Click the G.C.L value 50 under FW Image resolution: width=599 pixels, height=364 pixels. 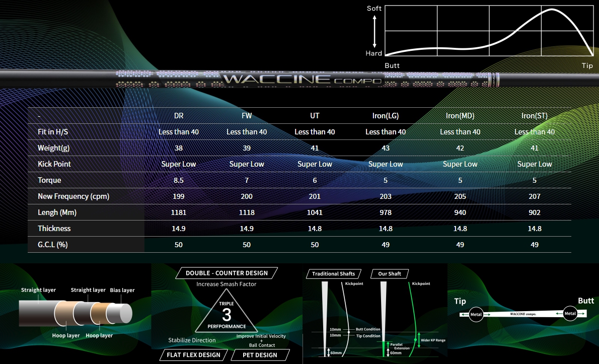(247, 245)
